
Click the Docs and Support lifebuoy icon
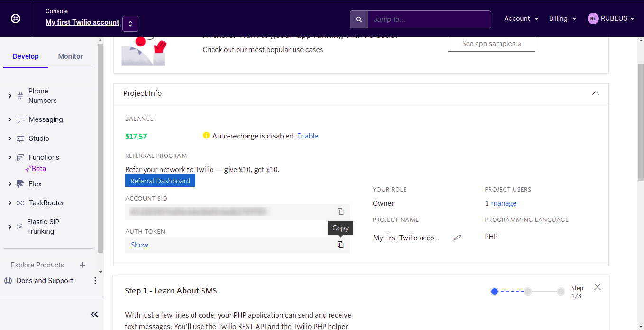[x=8, y=281]
